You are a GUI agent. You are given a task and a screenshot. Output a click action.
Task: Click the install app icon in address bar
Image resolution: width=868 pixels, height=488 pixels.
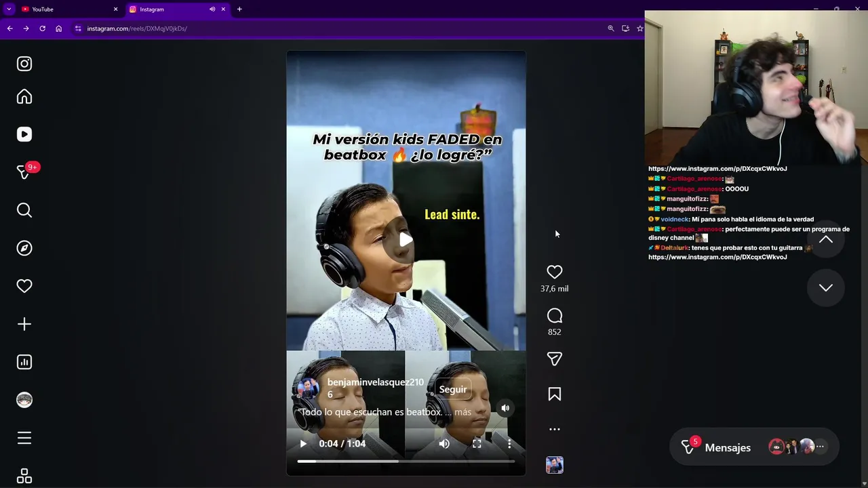(x=625, y=28)
